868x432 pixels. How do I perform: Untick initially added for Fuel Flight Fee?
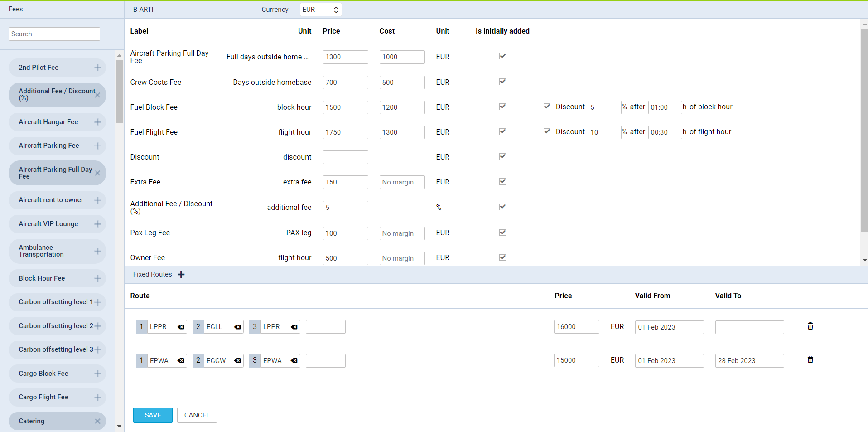[x=502, y=131]
